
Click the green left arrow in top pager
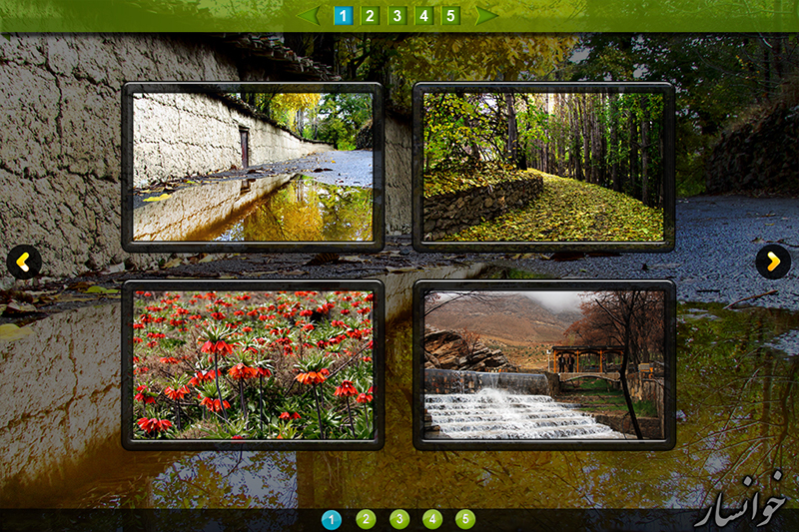pyautogui.click(x=309, y=15)
